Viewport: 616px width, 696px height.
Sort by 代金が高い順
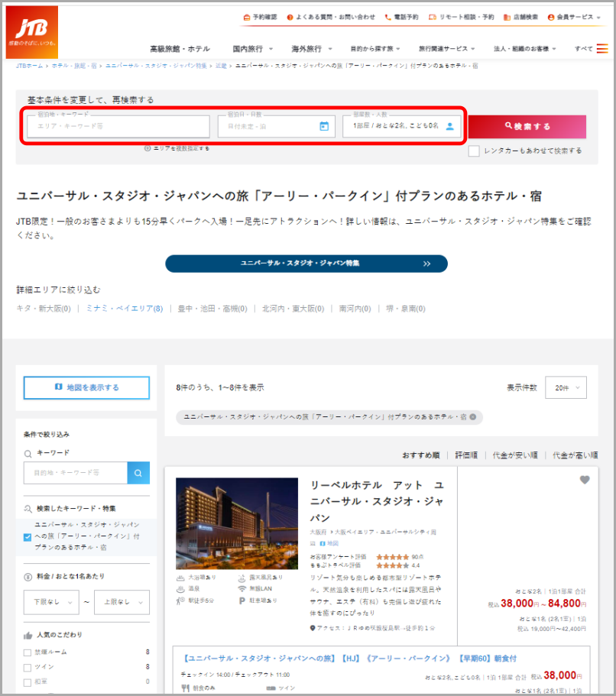point(575,455)
